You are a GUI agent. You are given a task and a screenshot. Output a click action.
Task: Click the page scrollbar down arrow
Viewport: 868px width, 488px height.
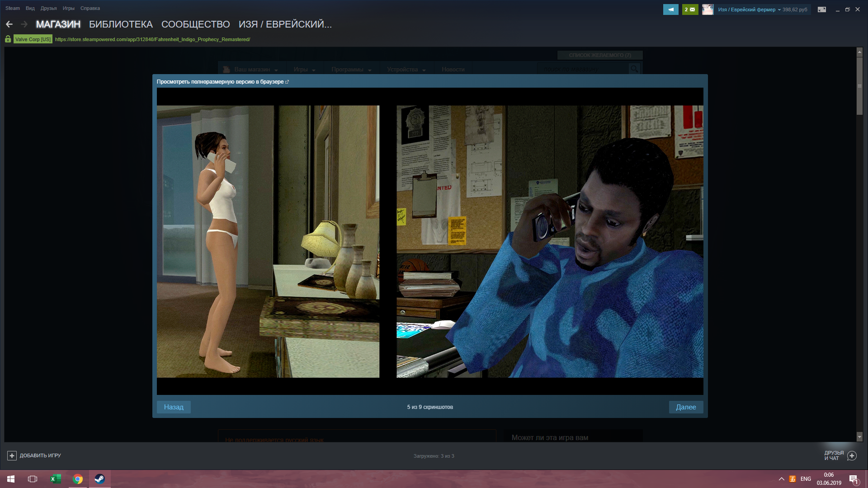pos(859,437)
